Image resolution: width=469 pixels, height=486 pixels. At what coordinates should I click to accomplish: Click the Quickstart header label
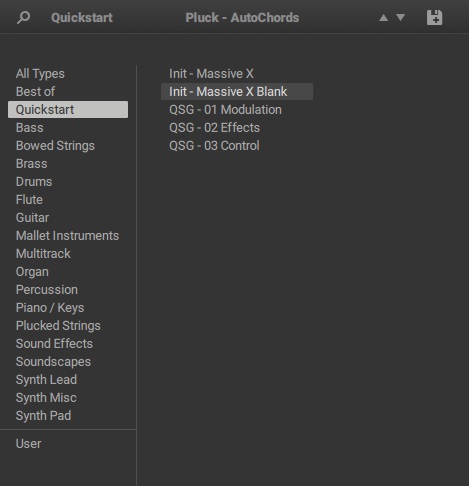tap(82, 18)
